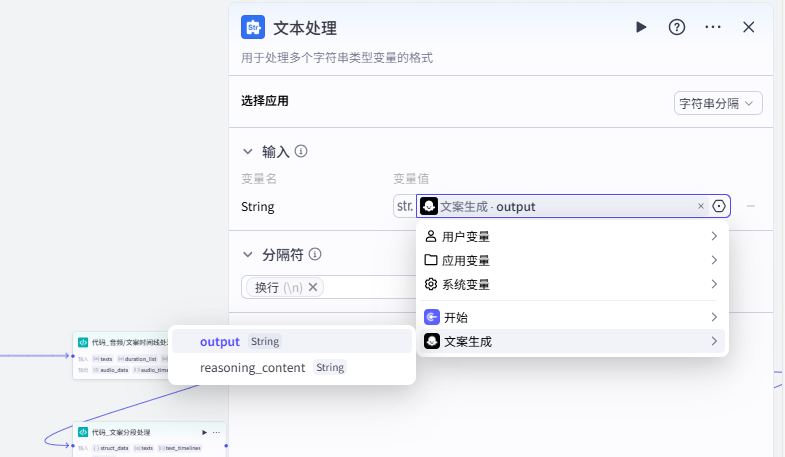Remove the String input row
Screen dimensions: 785x457
pyautogui.click(x=751, y=207)
